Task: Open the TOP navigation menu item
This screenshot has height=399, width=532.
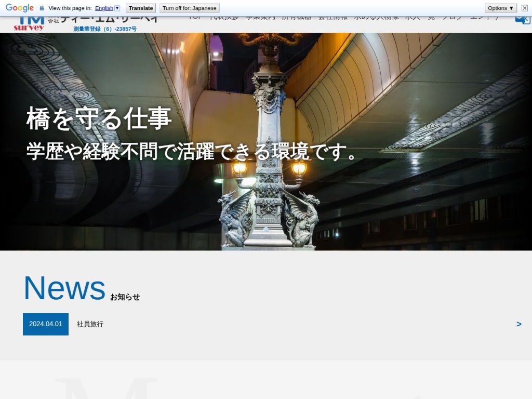Action: (195, 18)
